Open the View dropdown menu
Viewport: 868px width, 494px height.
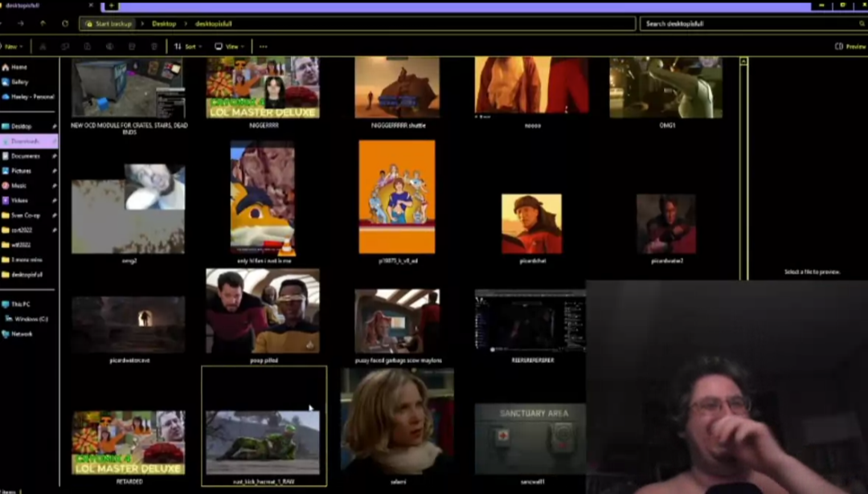click(x=230, y=47)
